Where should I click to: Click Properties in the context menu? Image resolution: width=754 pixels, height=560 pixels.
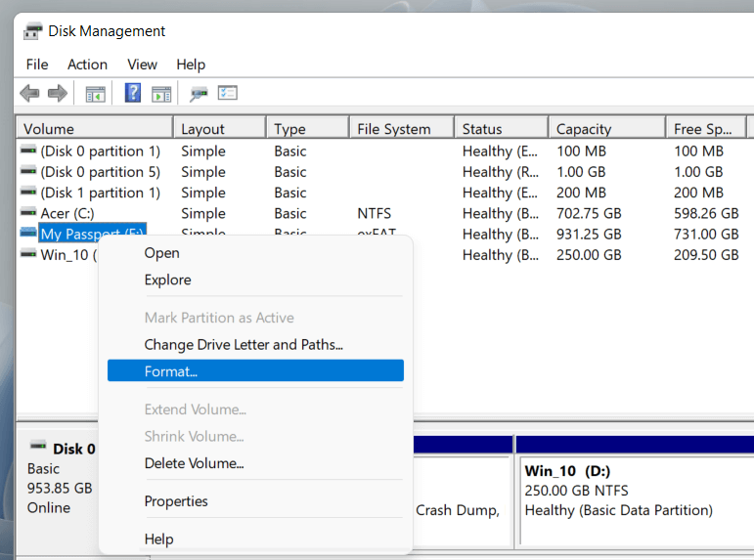[176, 501]
